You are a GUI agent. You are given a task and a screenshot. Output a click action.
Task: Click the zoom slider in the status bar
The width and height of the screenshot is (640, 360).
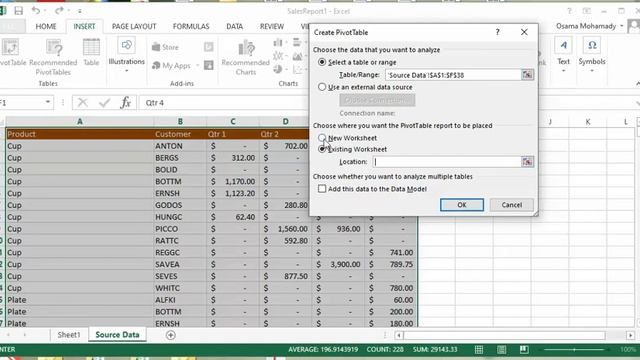click(x=574, y=350)
